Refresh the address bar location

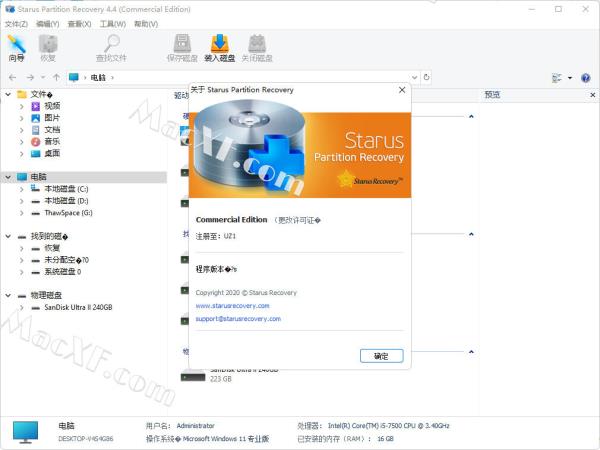coord(427,77)
